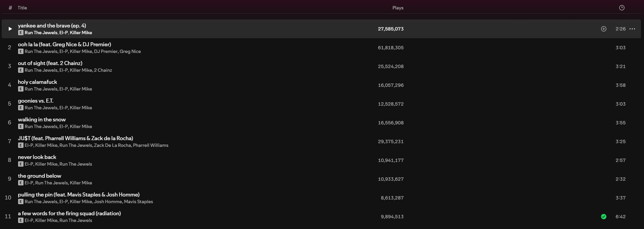Open Zack De La Rocha artist link

pos(112,145)
